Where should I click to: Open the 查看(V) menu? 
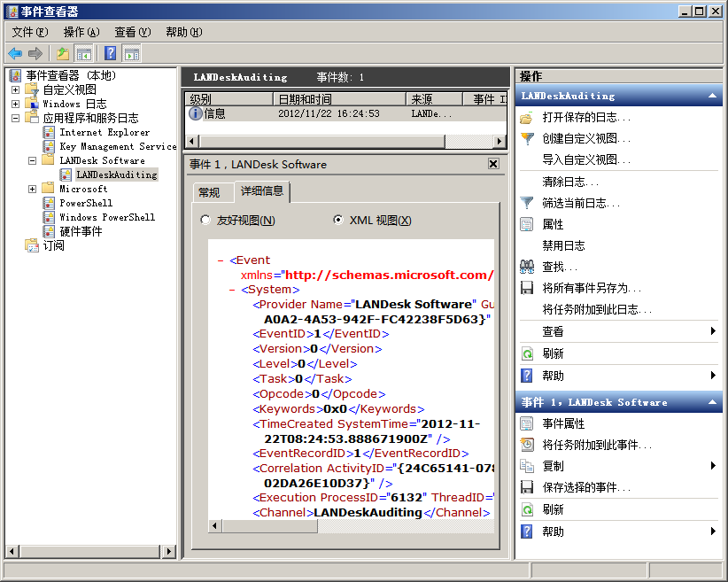pos(132,32)
